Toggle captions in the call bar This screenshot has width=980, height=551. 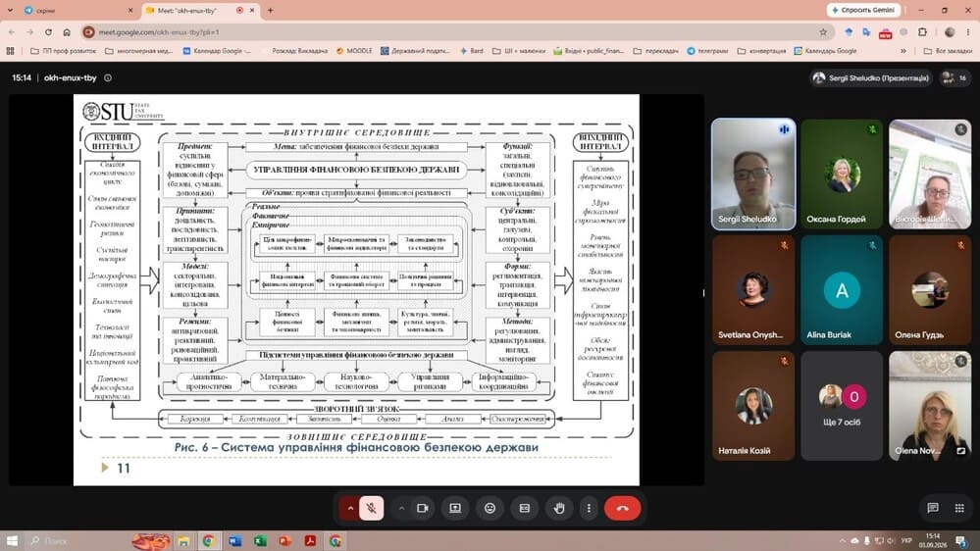525,508
